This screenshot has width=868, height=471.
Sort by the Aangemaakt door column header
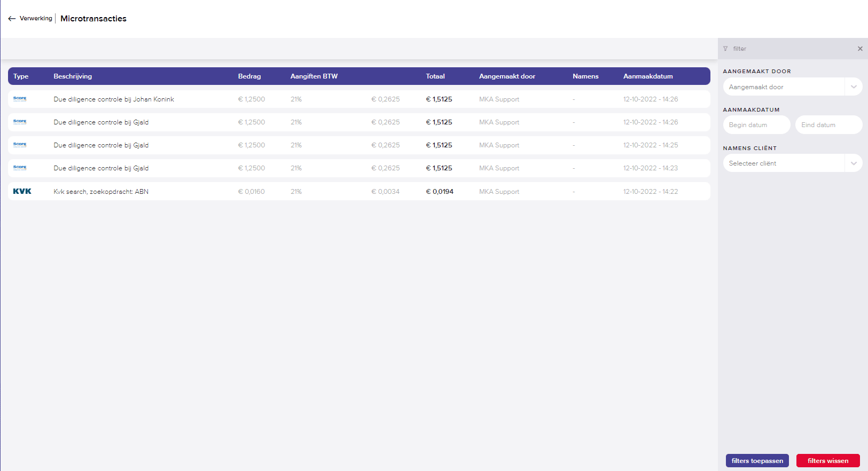coord(507,76)
